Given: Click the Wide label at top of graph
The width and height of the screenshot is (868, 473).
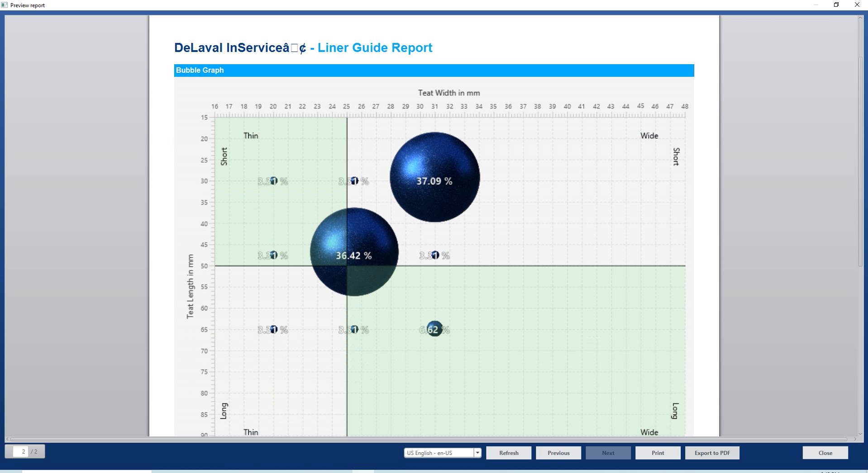Looking at the screenshot, I should (649, 136).
